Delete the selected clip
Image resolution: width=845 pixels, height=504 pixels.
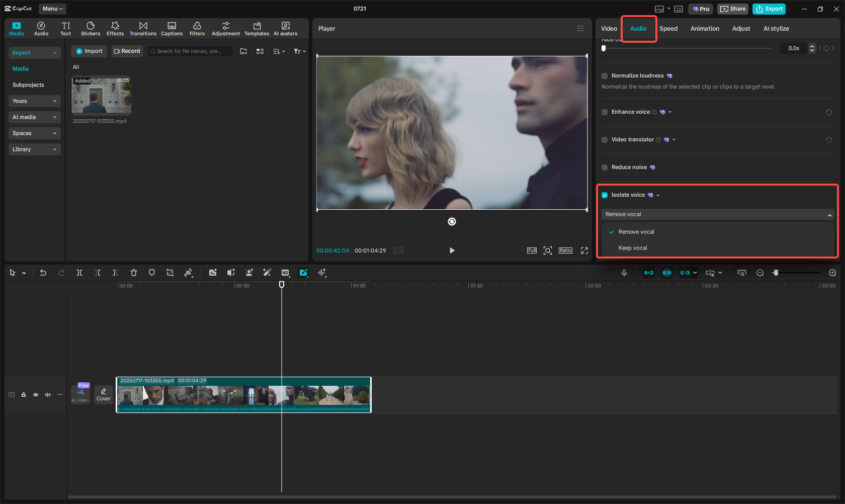[133, 273]
